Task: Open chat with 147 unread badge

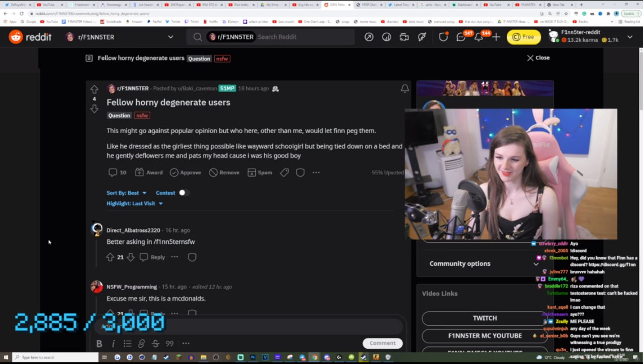Action: pyautogui.click(x=461, y=37)
